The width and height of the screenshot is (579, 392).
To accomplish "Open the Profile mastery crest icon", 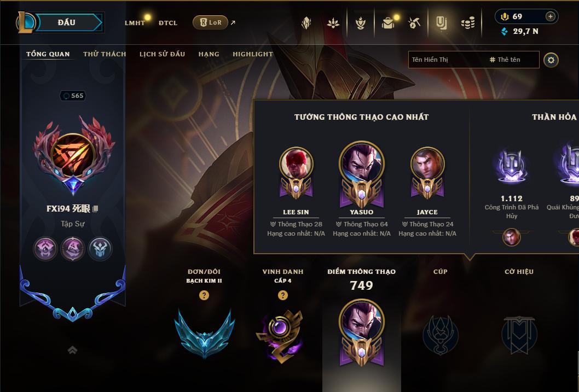I will tap(361, 23).
